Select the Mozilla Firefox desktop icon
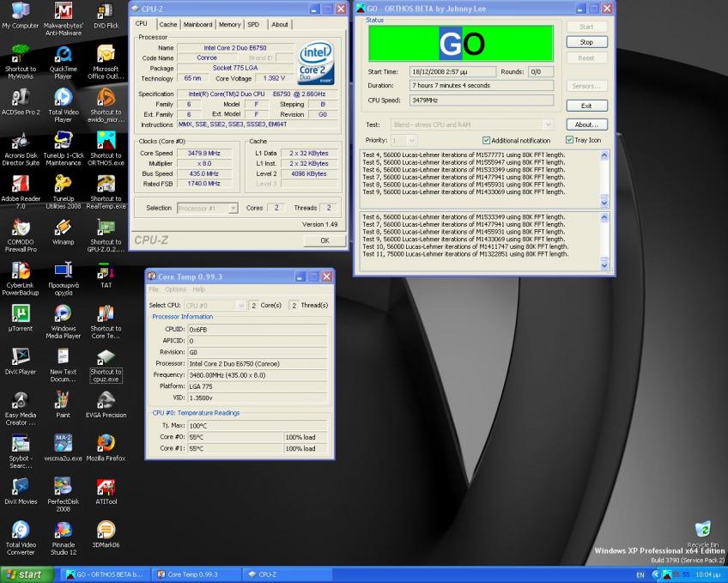728x583 pixels. [x=106, y=448]
